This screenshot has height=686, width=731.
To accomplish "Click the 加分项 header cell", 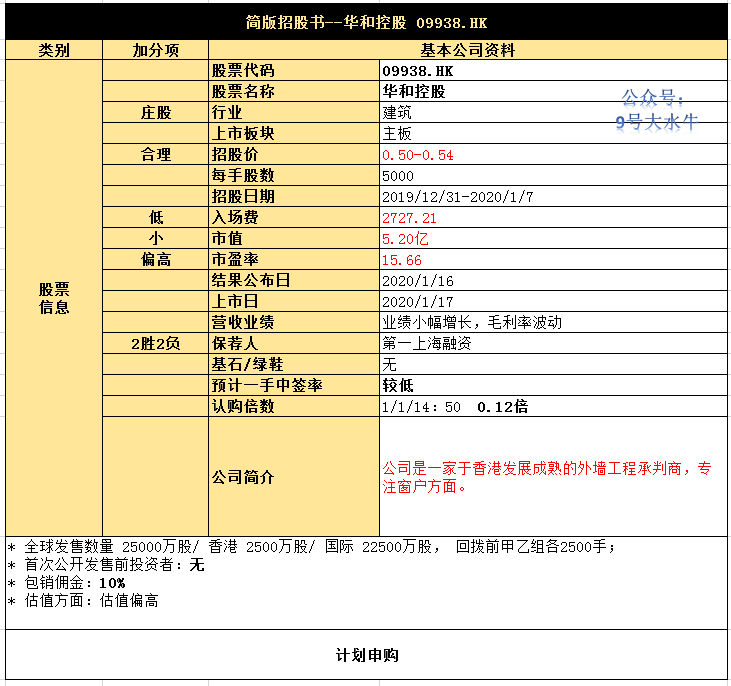I will click(x=155, y=50).
